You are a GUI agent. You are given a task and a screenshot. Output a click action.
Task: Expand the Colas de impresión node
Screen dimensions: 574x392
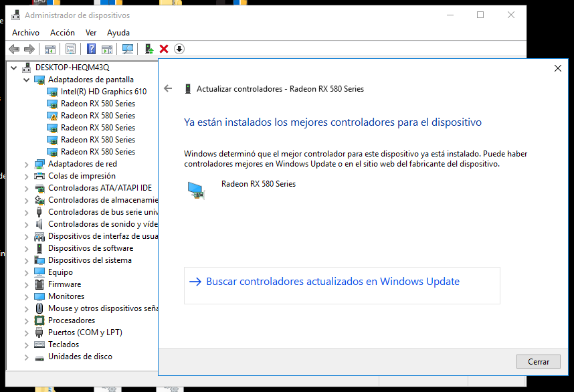tap(26, 177)
